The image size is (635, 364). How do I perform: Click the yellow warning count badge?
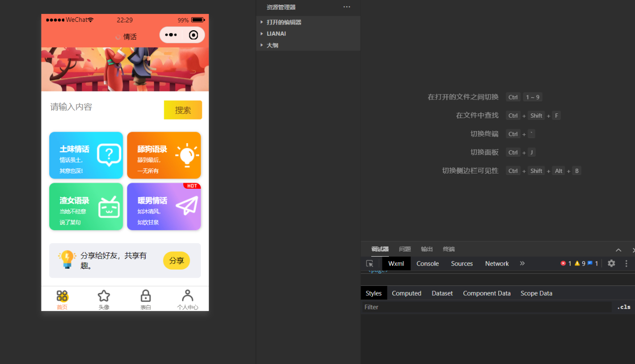pos(580,264)
